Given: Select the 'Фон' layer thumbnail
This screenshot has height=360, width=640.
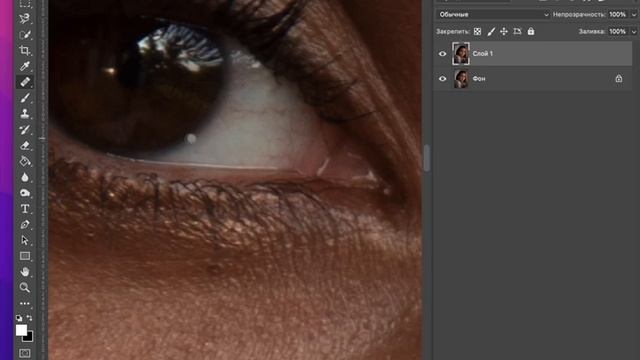Looking at the screenshot, I should (x=461, y=79).
